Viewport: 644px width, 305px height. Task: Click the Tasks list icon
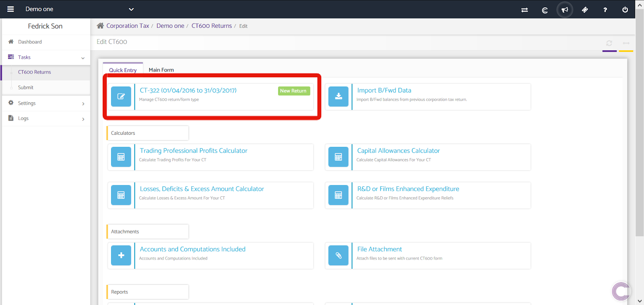click(x=11, y=57)
